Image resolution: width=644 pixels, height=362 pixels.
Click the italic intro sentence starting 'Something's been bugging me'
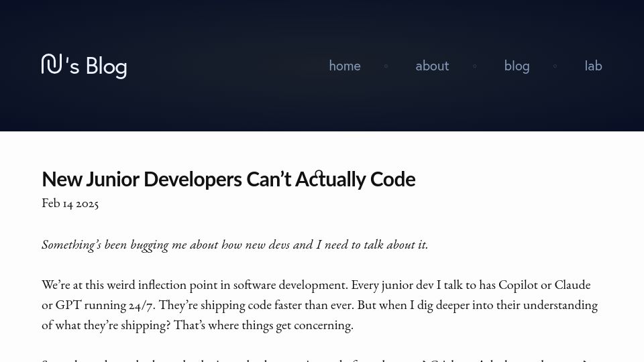tap(235, 245)
